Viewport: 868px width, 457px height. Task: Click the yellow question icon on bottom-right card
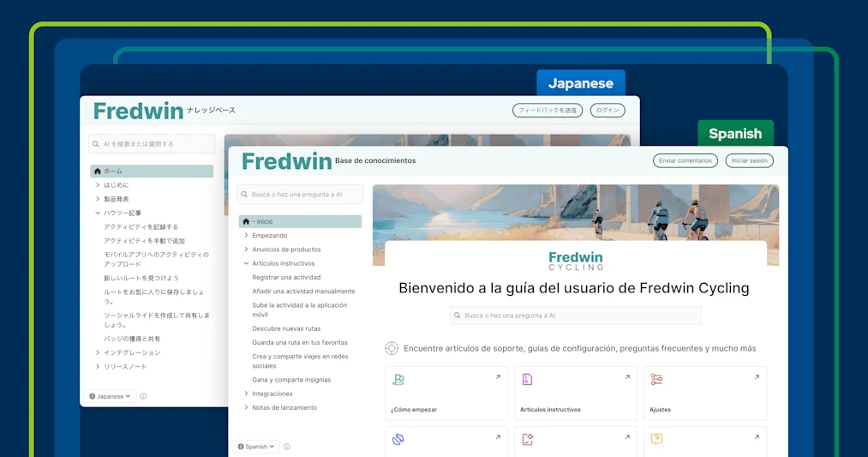click(x=656, y=439)
